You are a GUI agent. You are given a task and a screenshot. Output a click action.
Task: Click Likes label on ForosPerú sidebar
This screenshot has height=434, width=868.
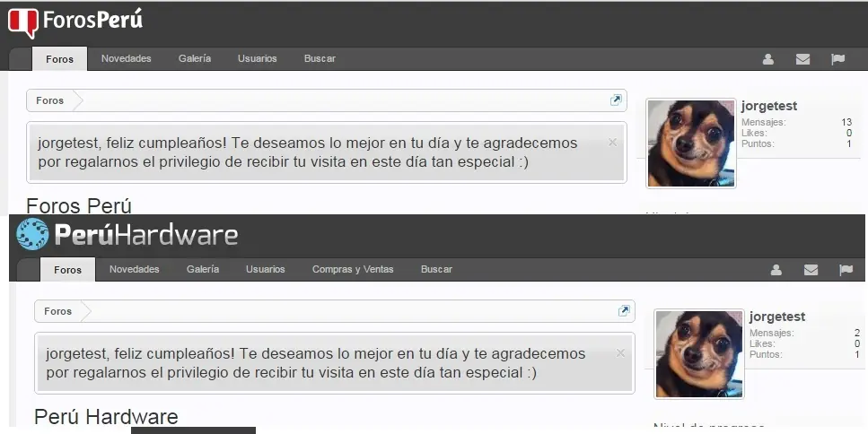(754, 133)
